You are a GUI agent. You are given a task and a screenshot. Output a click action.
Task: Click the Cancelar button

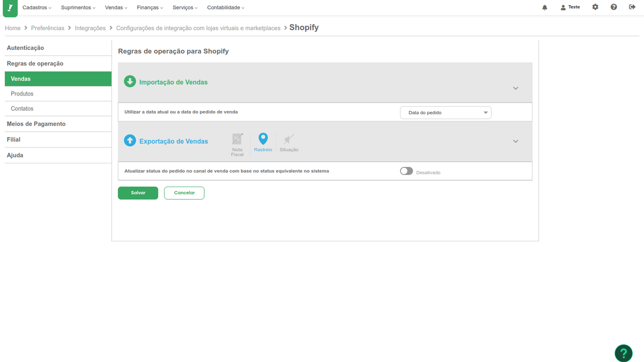[184, 193]
